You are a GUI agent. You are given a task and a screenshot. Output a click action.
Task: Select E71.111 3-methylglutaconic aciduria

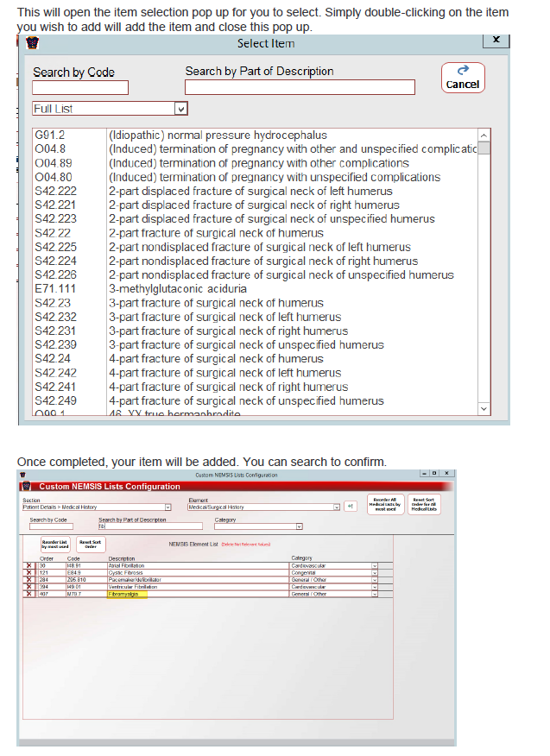click(255, 289)
